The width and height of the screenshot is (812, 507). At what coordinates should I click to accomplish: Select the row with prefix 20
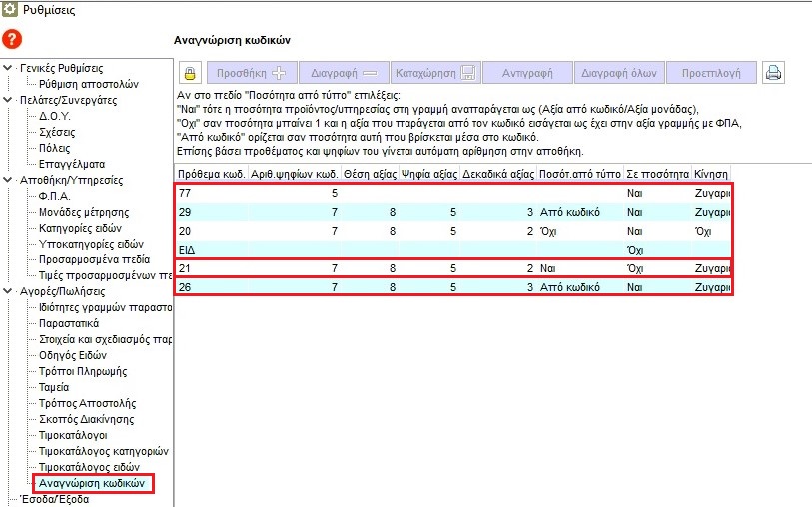point(453,231)
